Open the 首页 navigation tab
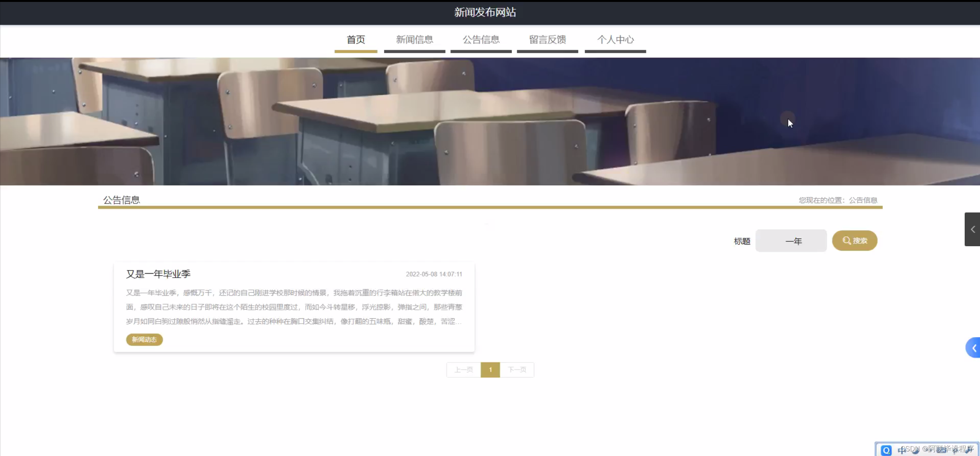The image size is (980, 456). pyautogui.click(x=356, y=40)
